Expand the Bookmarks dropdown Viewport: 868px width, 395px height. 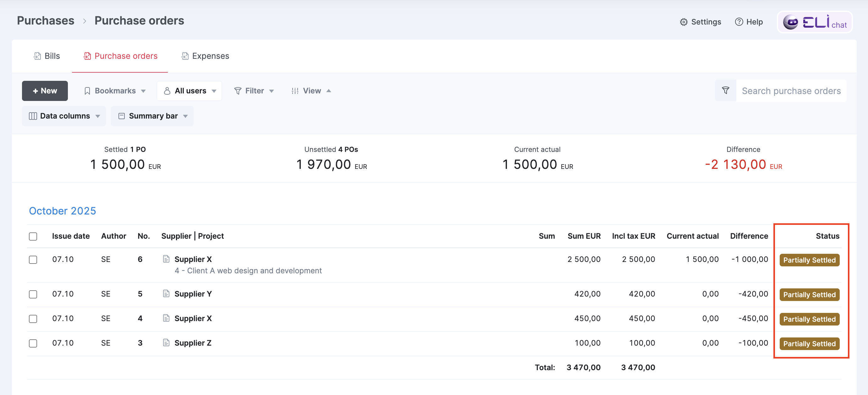[x=115, y=91]
